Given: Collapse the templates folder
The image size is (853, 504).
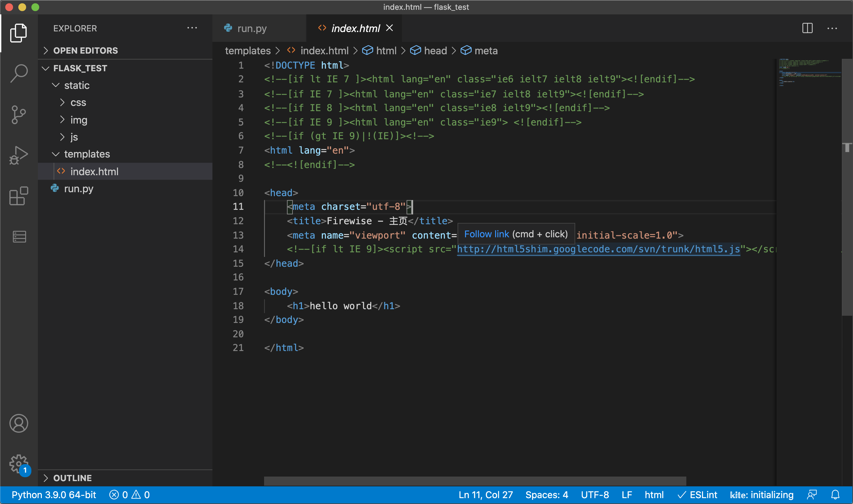Looking at the screenshot, I should coord(87,154).
